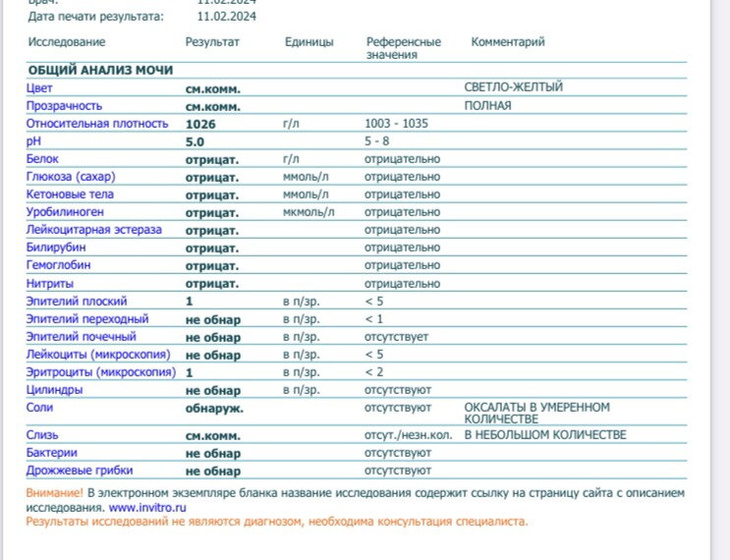Click the Комментарий column header
730x560 pixels.
click(508, 42)
